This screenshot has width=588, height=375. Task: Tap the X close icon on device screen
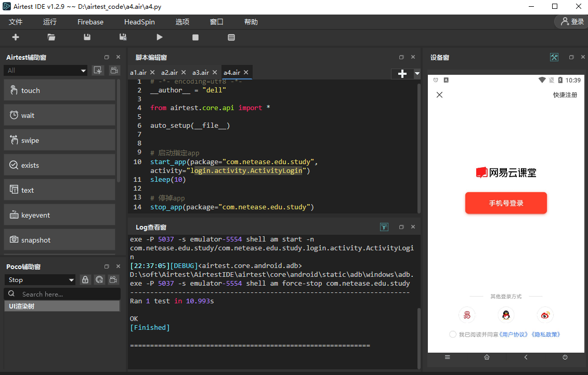439,95
